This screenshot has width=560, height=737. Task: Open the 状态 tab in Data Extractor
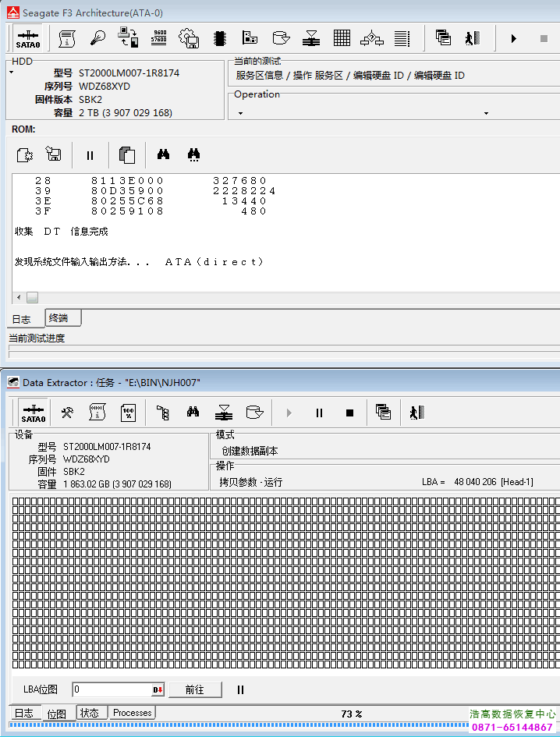90,713
